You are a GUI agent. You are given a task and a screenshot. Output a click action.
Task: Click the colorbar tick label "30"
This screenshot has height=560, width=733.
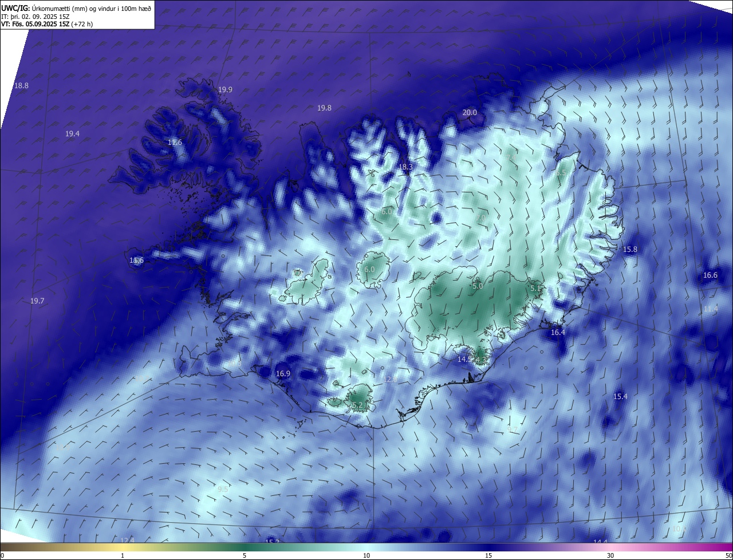(x=610, y=555)
